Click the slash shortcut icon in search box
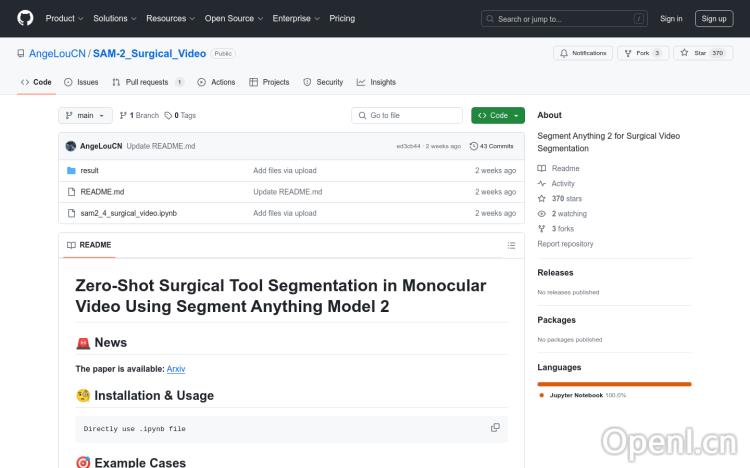750x468 pixels. click(639, 19)
